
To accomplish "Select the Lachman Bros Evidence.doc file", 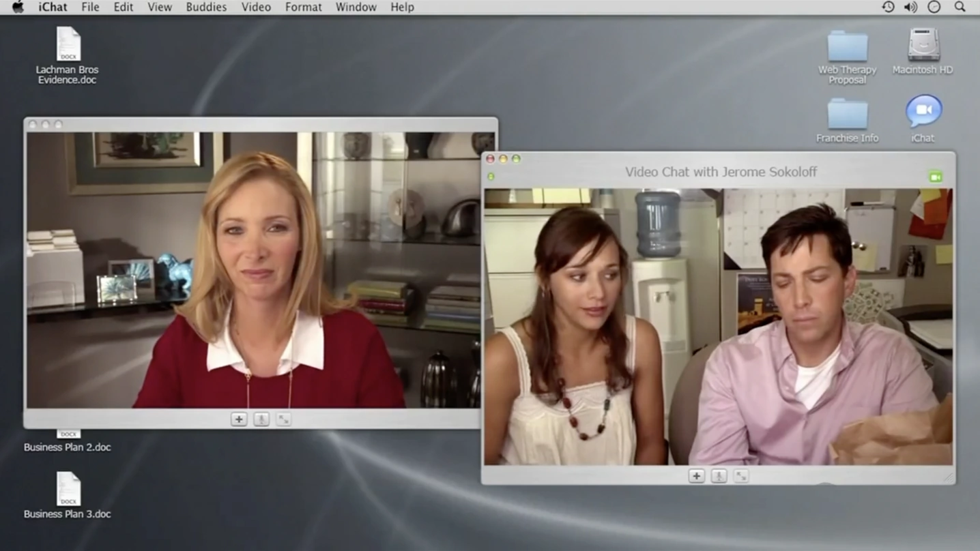I will (x=68, y=55).
